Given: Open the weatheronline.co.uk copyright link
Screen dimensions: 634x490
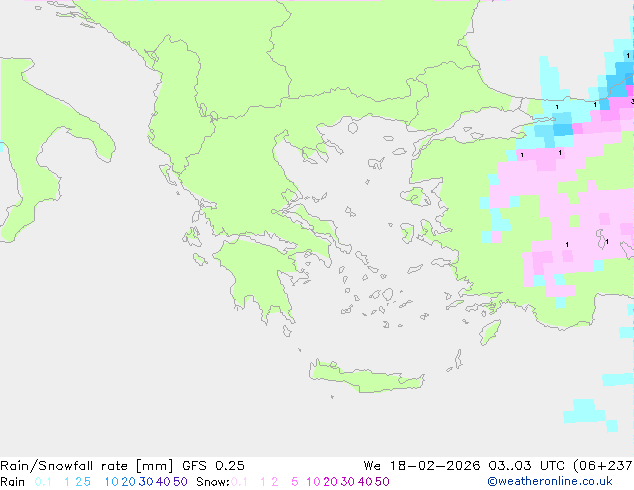Looking at the screenshot, I should pos(550,482).
